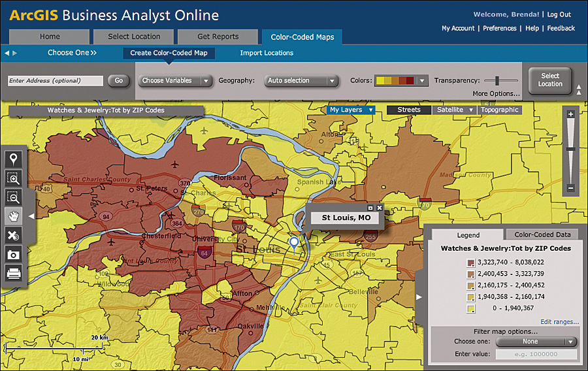The image size is (588, 371).
Task: Open the Get Reports tab
Action: (218, 37)
